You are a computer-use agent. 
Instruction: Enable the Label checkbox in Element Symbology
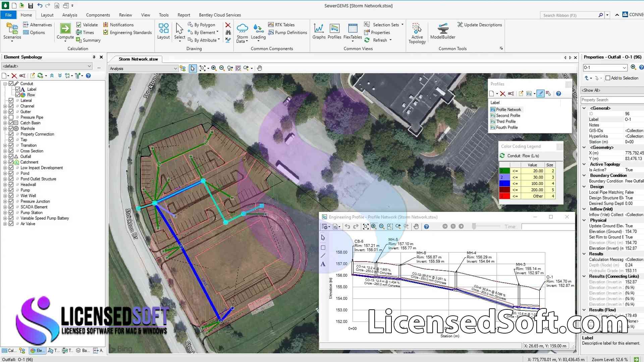[x=17, y=89]
